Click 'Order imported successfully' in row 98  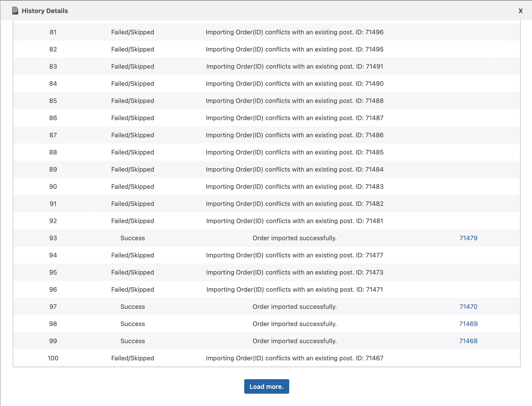(295, 324)
